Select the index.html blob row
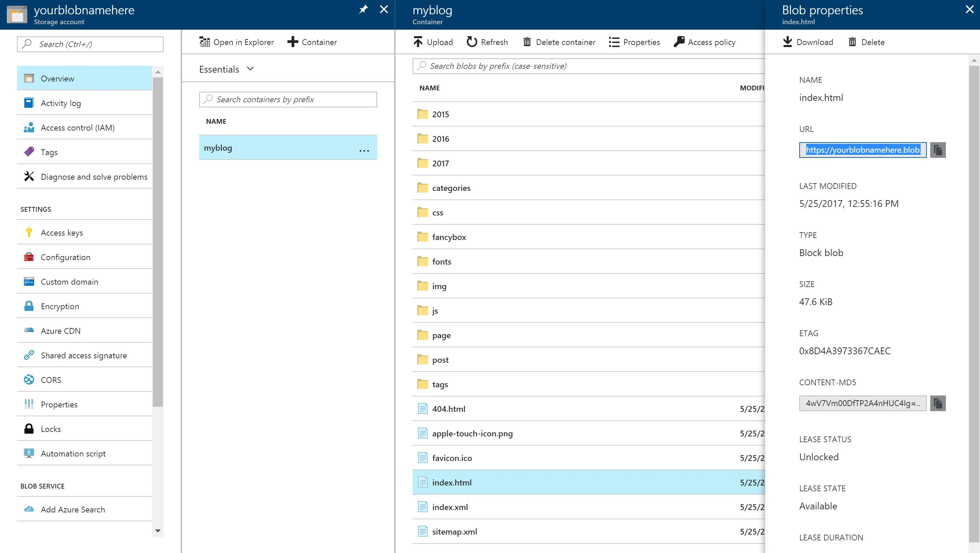980x553 pixels. 589,482
